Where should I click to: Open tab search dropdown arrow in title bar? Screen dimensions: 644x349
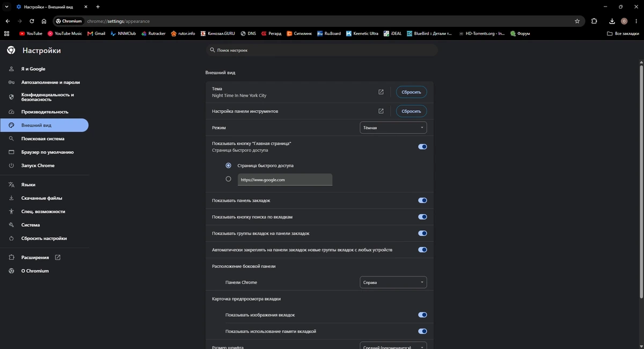point(6,6)
